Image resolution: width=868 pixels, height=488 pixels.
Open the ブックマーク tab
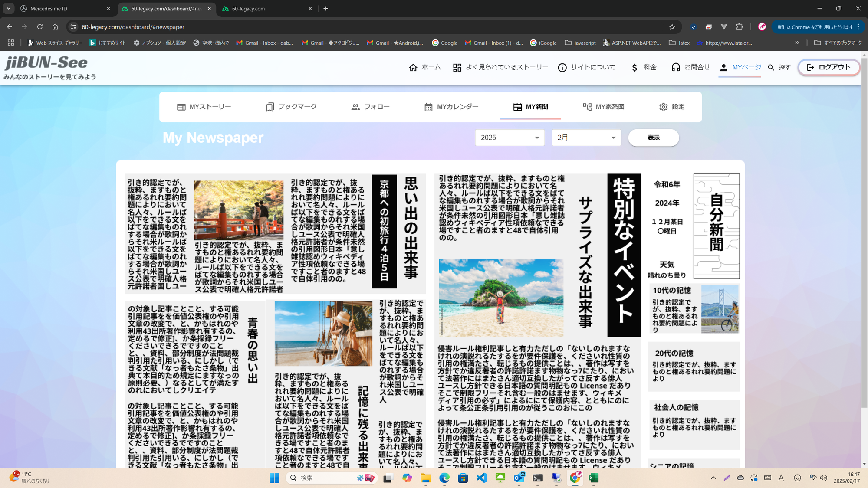pyautogui.click(x=291, y=107)
